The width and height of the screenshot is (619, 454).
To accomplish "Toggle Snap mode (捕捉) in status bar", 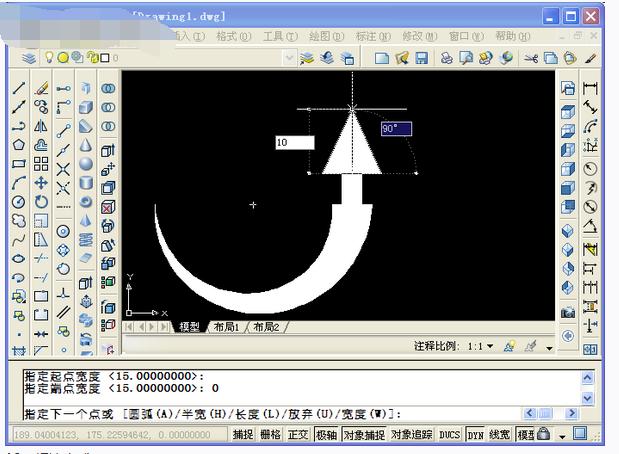I will point(243,435).
